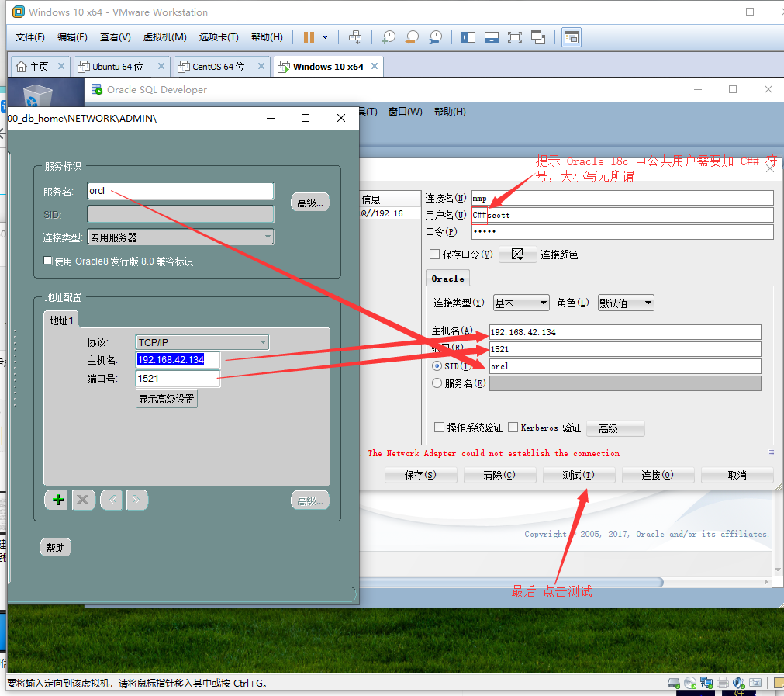Open the 角色 默认值 dropdown
The image size is (784, 696).
pyautogui.click(x=626, y=303)
